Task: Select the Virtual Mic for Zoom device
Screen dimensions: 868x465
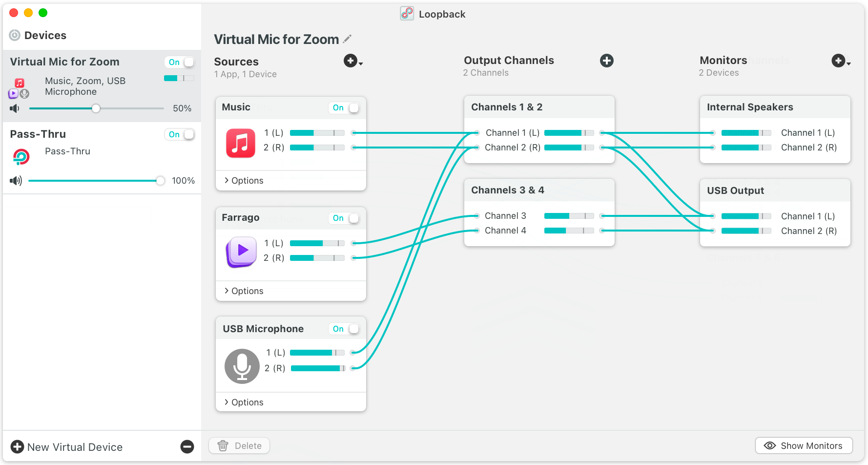Action: click(102, 86)
